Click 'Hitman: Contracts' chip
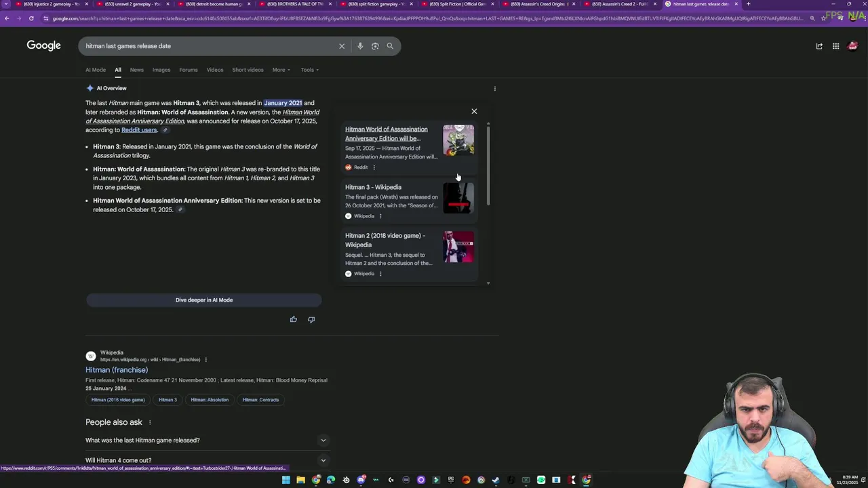Screen dimensions: 868x488 (x=260, y=400)
